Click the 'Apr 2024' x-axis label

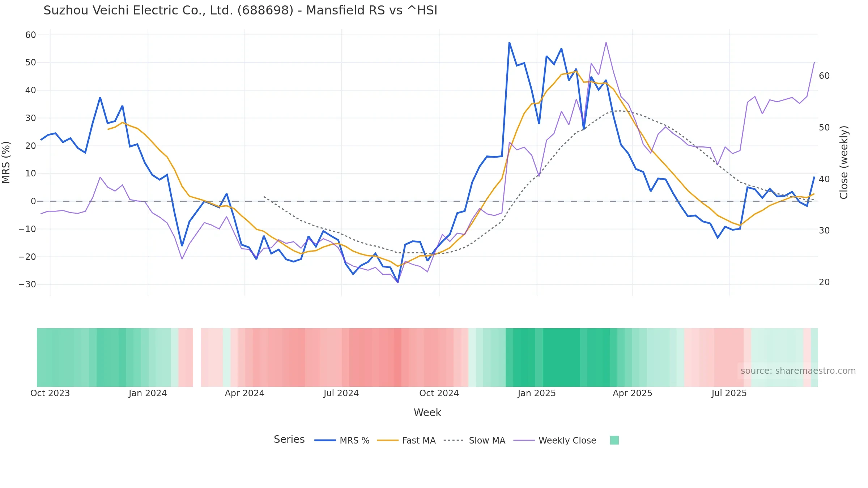point(244,393)
